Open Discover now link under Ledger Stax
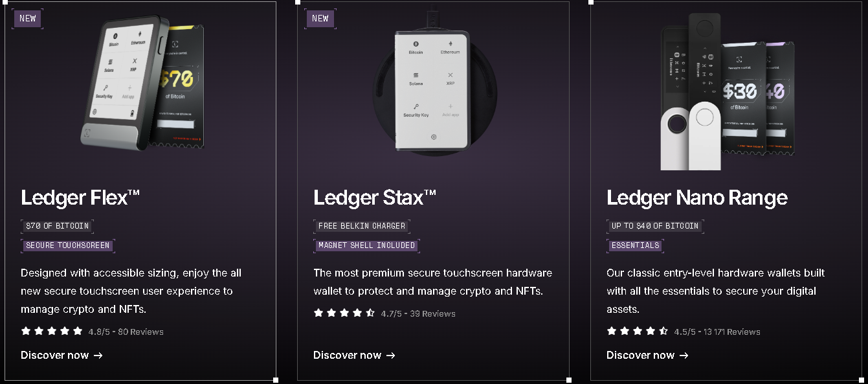This screenshot has height=384, width=868. [x=354, y=355]
